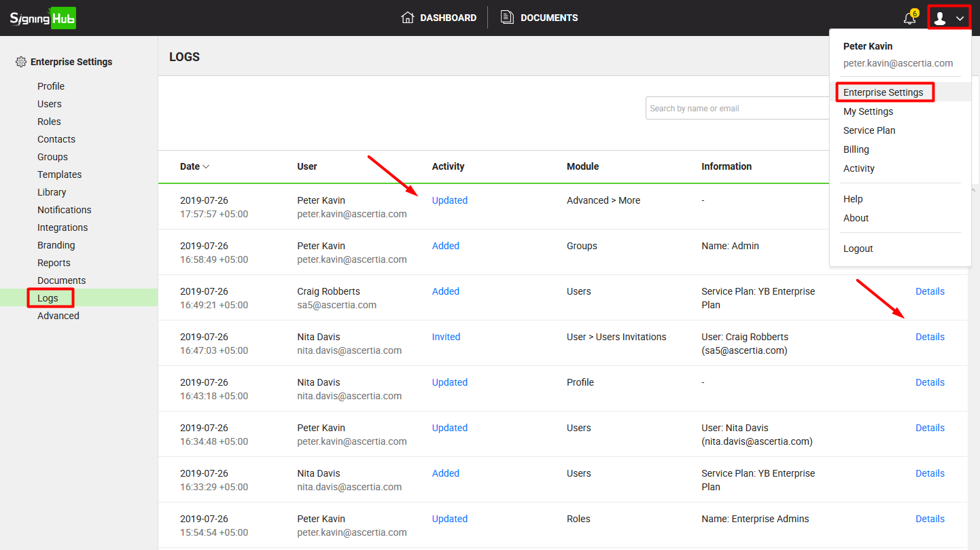
Task: Select Enterprise Settings from user menu
Action: 883,92
